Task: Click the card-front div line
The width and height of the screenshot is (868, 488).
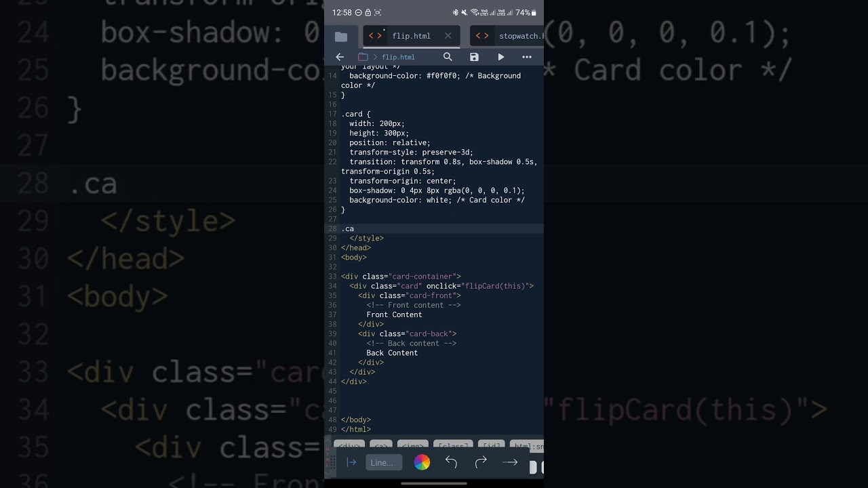Action: pos(410,296)
